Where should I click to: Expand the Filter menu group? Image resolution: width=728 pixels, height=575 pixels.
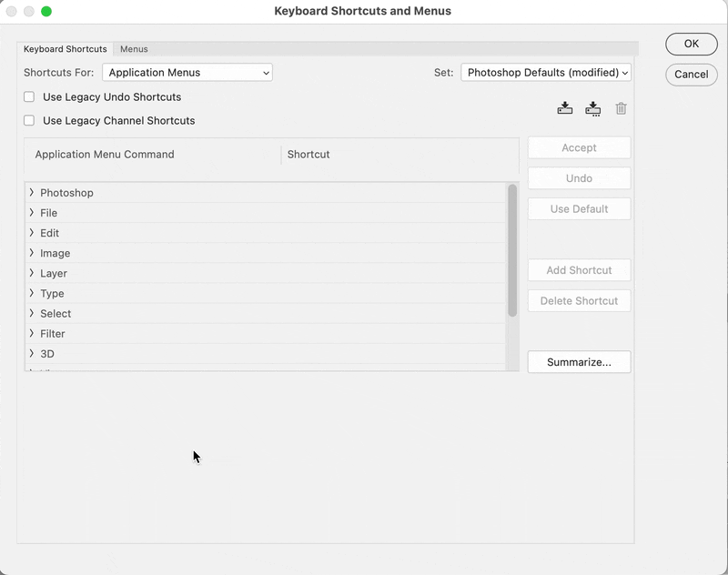32,333
